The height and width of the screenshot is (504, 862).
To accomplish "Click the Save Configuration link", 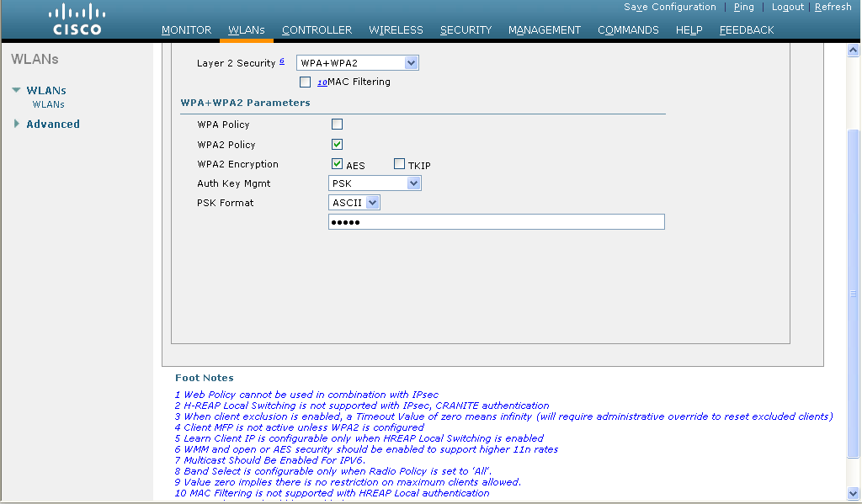I will [x=669, y=7].
